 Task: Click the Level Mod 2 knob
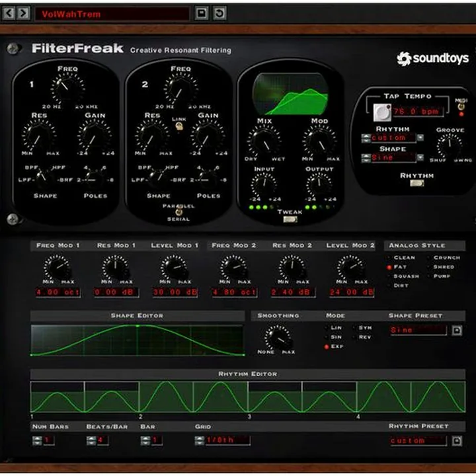point(351,267)
